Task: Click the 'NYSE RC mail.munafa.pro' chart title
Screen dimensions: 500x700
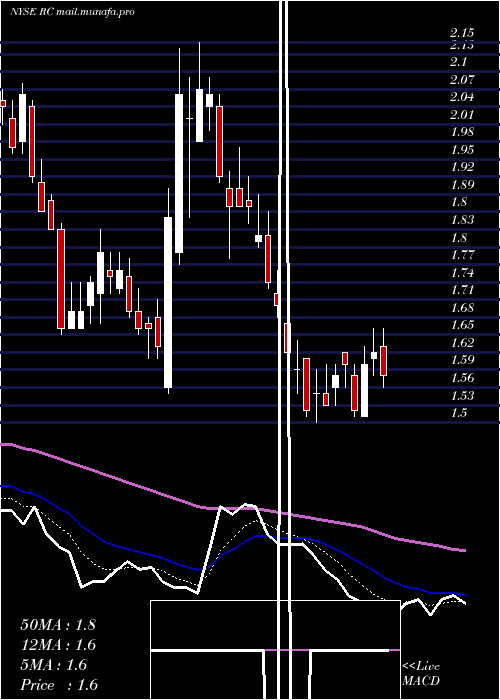Action: tap(72, 12)
